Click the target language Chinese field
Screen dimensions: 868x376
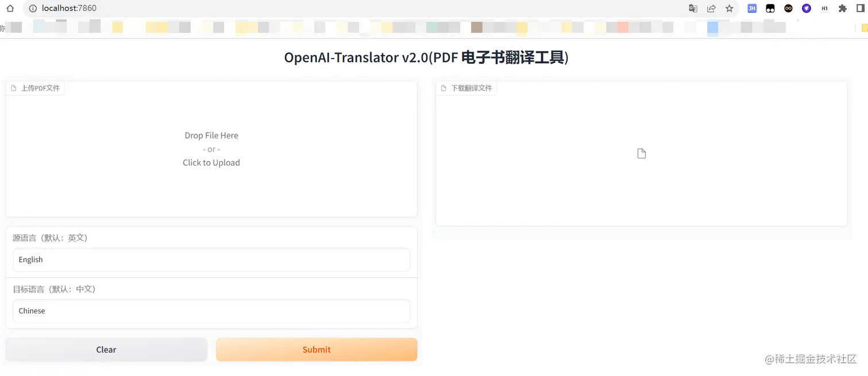coord(211,311)
